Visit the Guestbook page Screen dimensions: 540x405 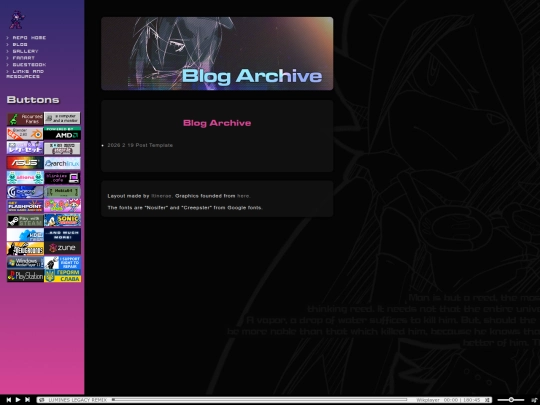[x=29, y=65]
